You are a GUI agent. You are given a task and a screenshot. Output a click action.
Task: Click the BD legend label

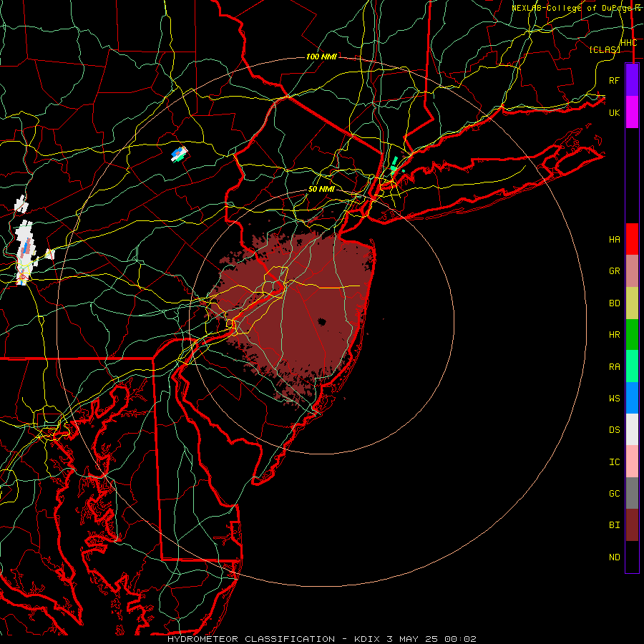tap(615, 303)
